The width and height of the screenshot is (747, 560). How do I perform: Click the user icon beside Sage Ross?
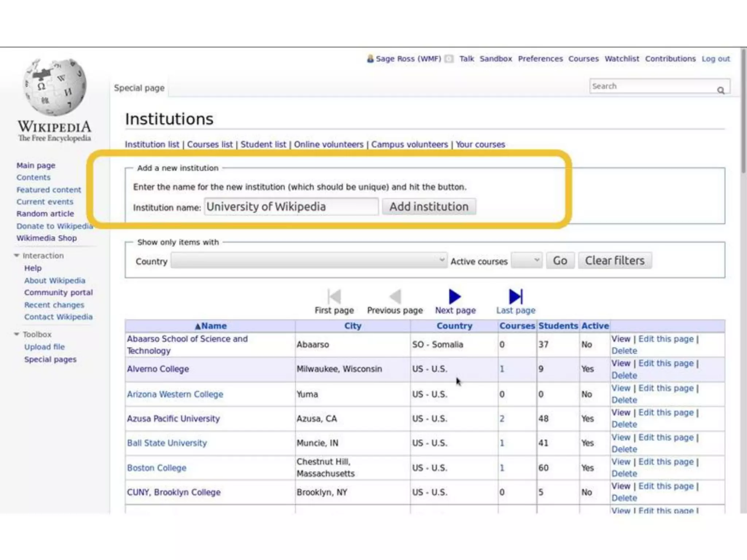click(370, 59)
